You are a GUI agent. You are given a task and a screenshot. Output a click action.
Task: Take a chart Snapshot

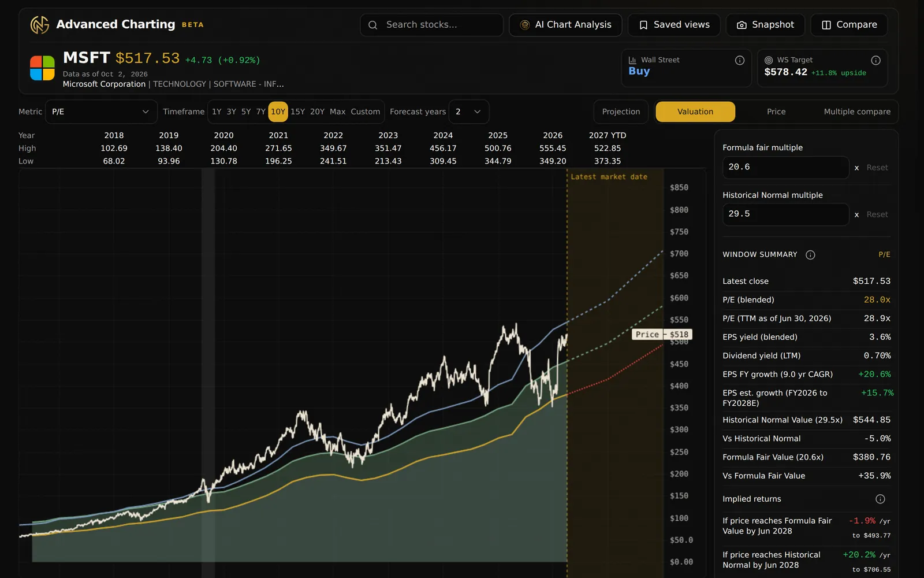765,25
